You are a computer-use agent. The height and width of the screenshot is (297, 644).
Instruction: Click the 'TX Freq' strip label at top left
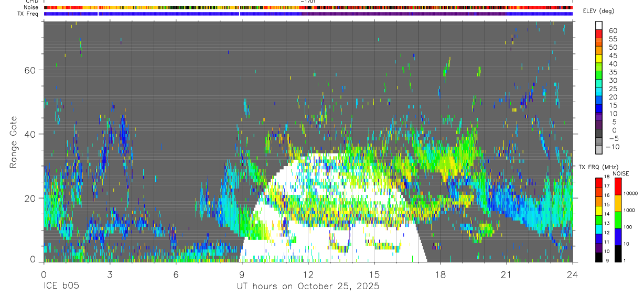29,14
